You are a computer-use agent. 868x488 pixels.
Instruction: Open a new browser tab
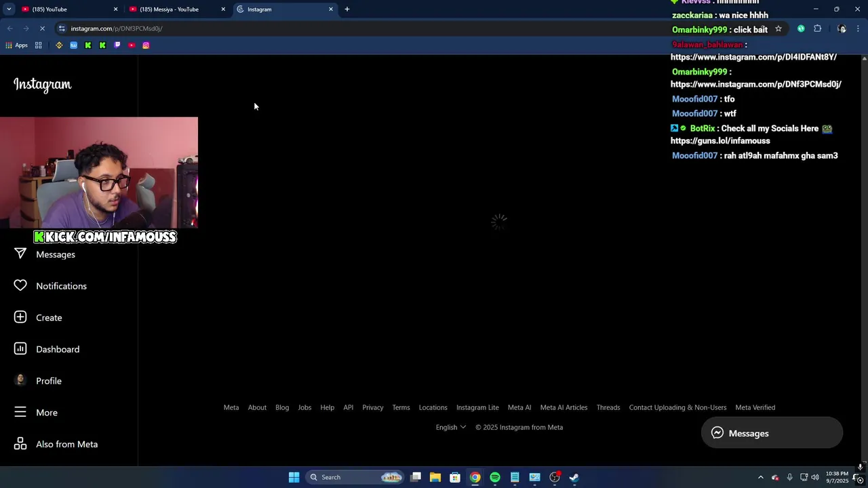click(x=347, y=9)
